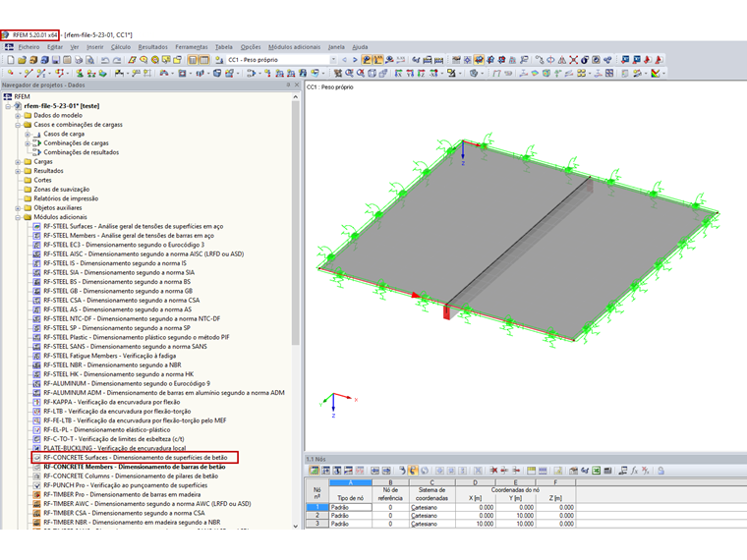
Task: Click the view in X direction icon
Action: (x=398, y=74)
